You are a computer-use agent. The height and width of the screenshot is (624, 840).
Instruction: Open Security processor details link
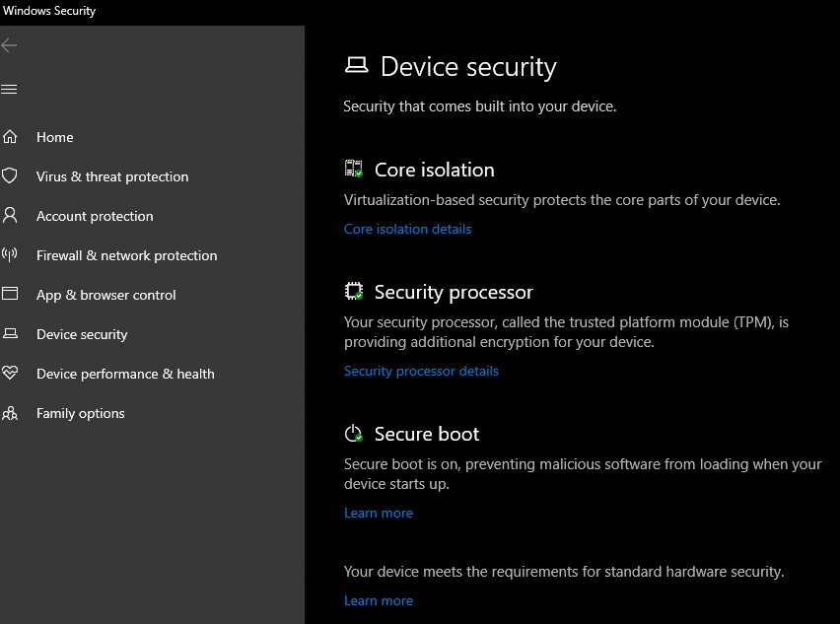click(421, 371)
